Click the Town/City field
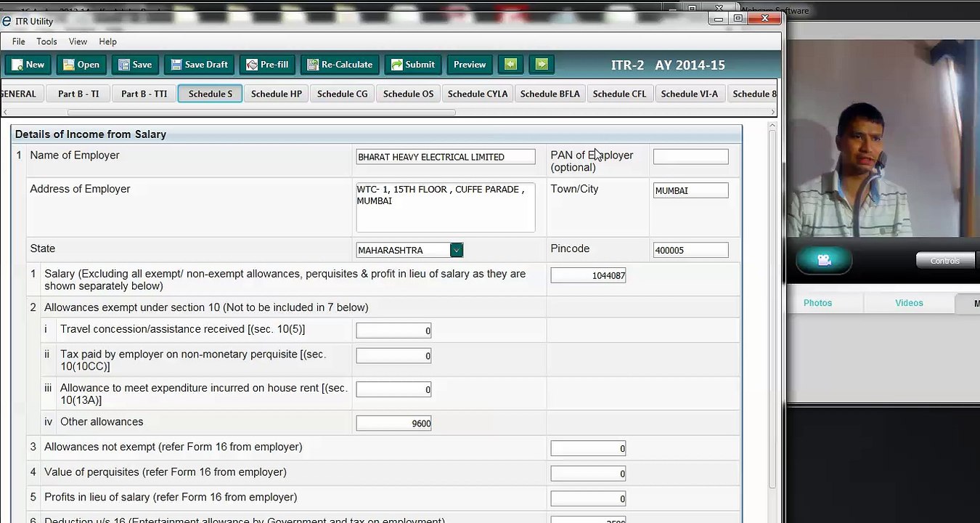Image resolution: width=980 pixels, height=523 pixels. (690, 190)
